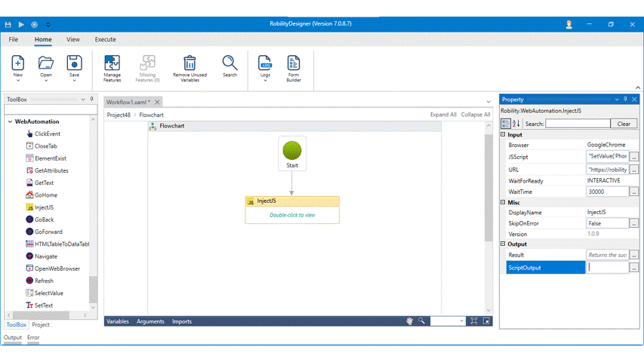The width and height of the screenshot is (644, 362).
Task: Select InjectJS activity in ToolBox
Action: (44, 207)
